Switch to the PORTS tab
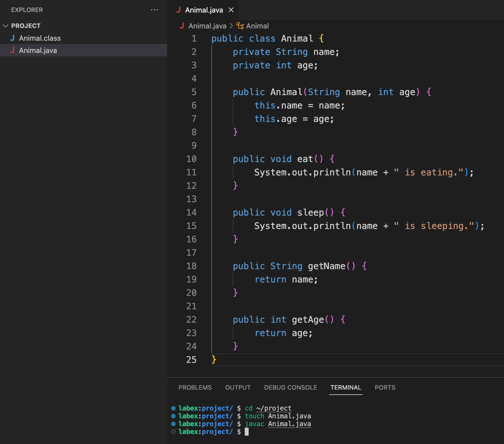 pyautogui.click(x=385, y=387)
